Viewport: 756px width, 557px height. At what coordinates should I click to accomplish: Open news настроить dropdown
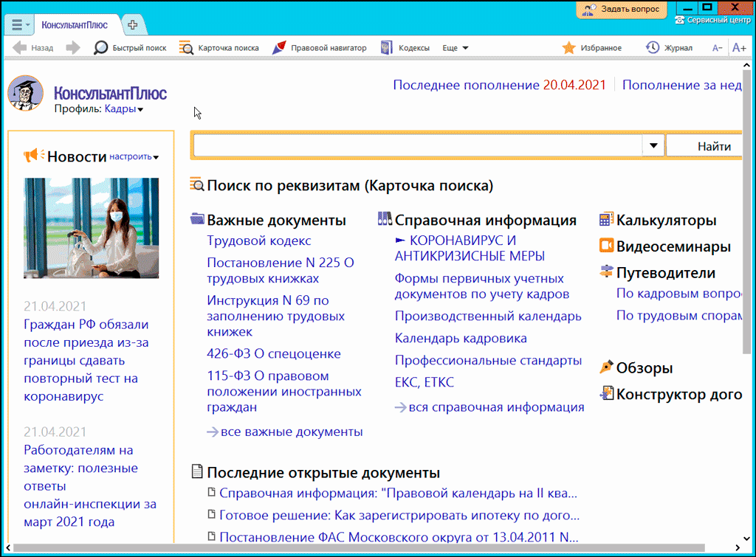(134, 156)
